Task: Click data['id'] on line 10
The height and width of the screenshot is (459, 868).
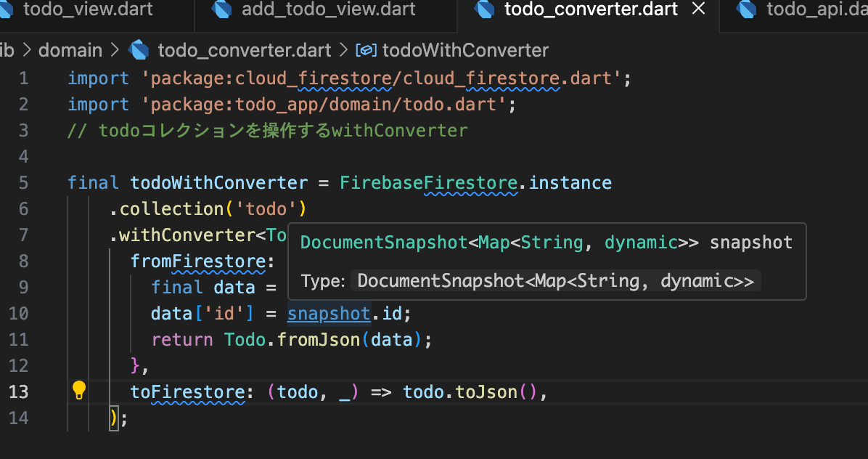Action: [x=202, y=313]
